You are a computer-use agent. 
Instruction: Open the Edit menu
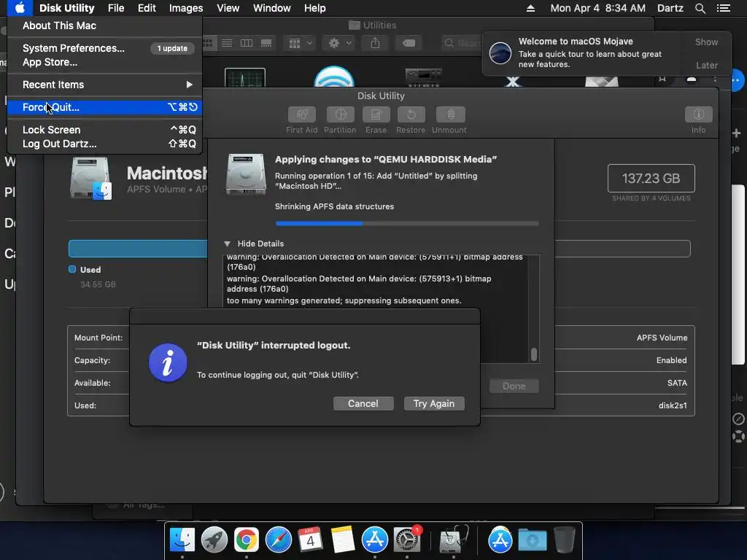tap(147, 8)
